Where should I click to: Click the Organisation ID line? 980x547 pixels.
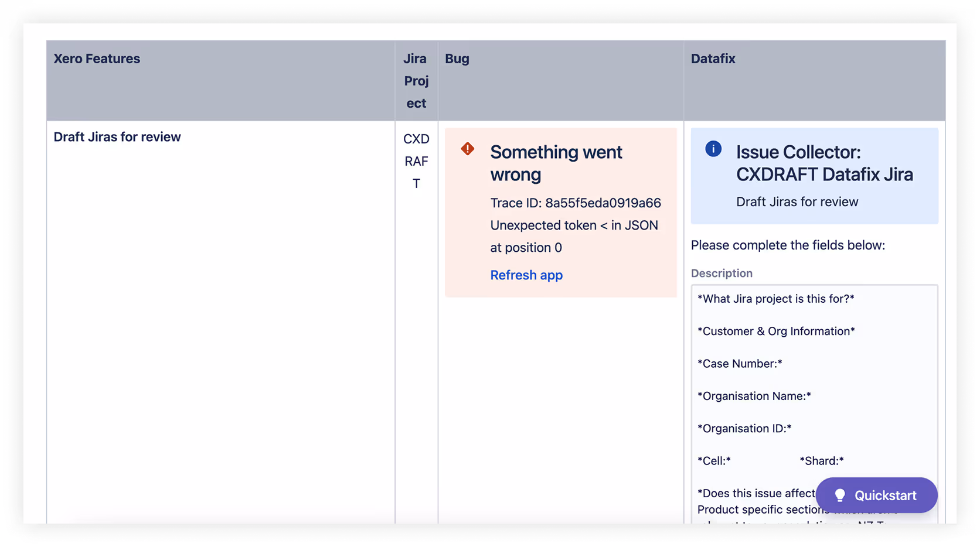coord(744,429)
